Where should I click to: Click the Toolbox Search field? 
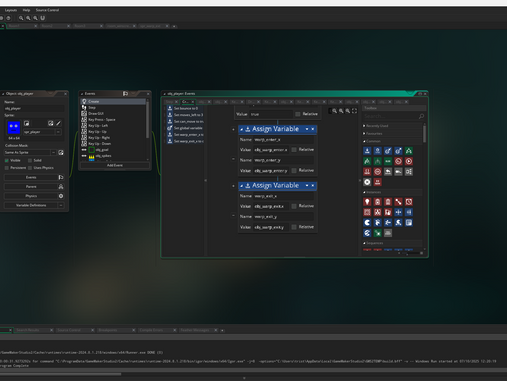pyautogui.click(x=390, y=116)
